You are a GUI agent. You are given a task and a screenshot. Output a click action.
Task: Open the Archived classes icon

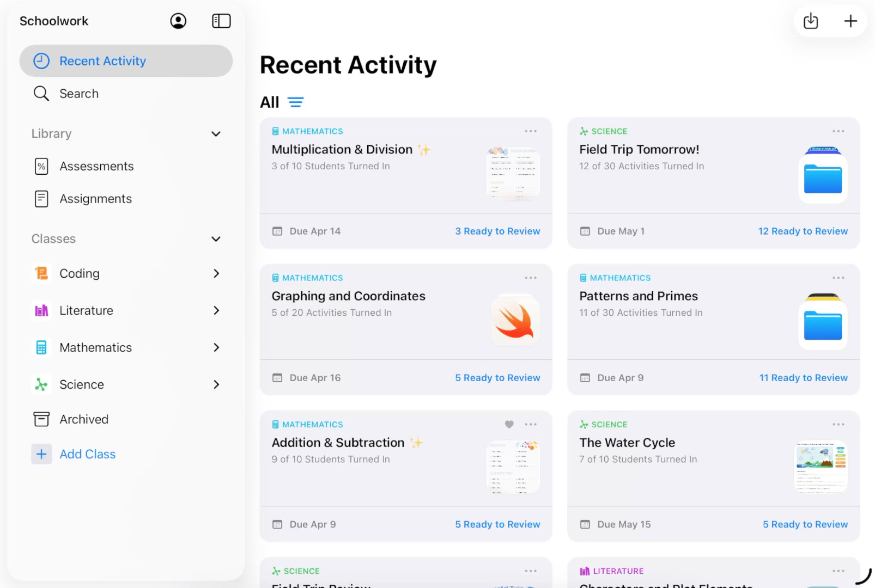click(41, 419)
